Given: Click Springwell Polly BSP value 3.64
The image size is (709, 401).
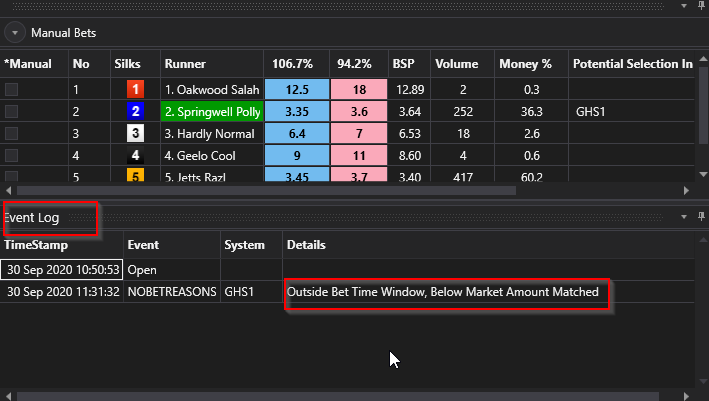Looking at the screenshot, I should (410, 112).
